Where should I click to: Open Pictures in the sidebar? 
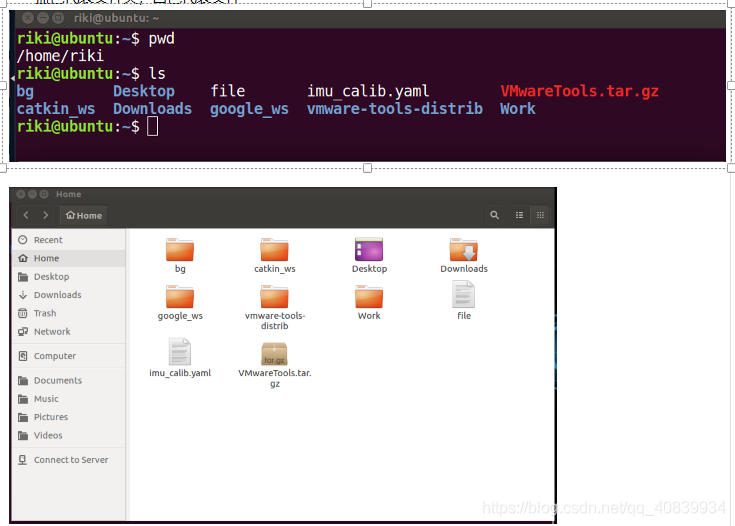click(x=69, y=417)
